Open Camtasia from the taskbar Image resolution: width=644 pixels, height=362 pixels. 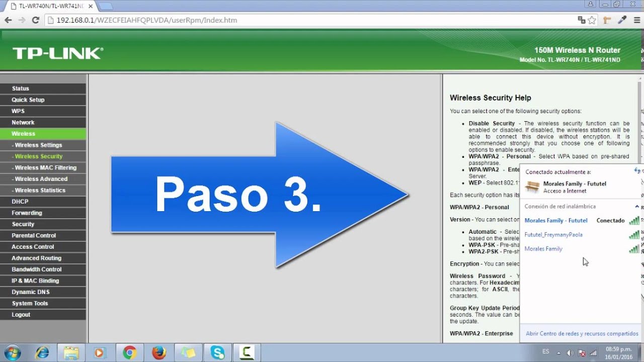pos(247,352)
